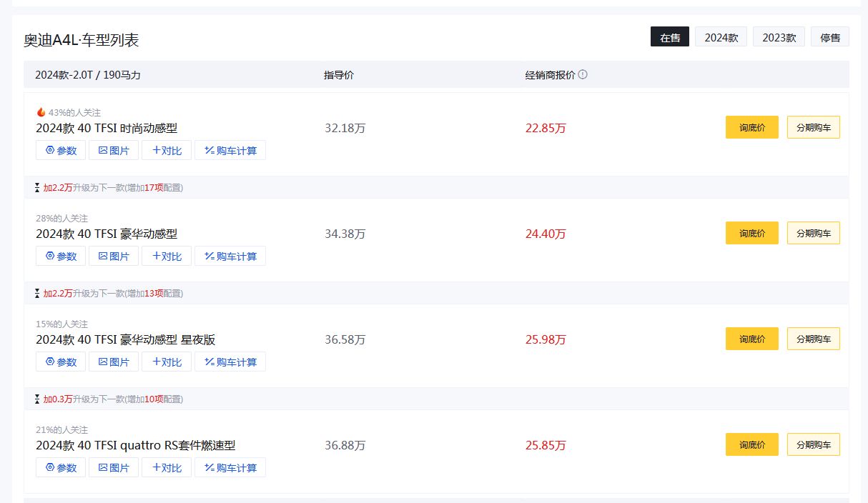Switch to the 2024款 tab

coord(721,37)
